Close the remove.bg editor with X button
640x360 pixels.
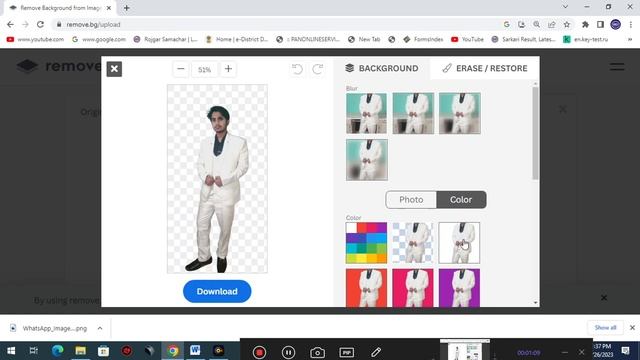[114, 69]
